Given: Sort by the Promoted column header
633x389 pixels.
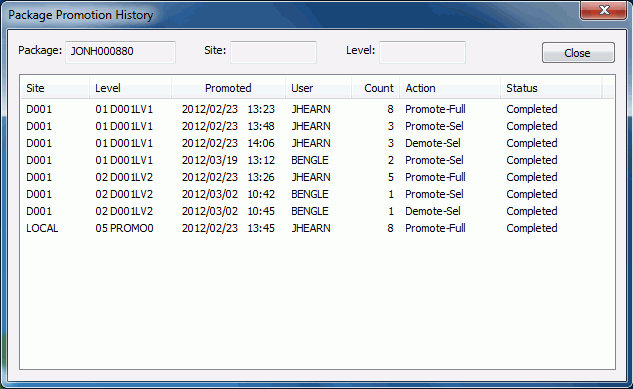Looking at the screenshot, I should tap(228, 88).
